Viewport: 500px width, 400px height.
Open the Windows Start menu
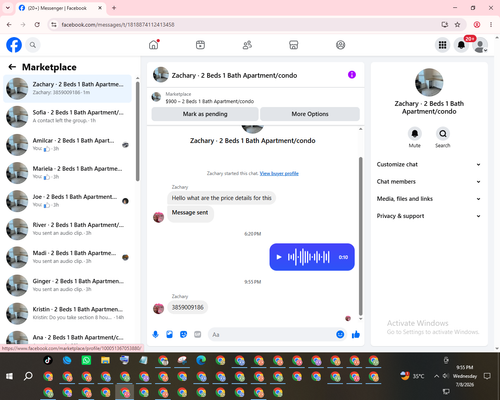click(x=9, y=376)
